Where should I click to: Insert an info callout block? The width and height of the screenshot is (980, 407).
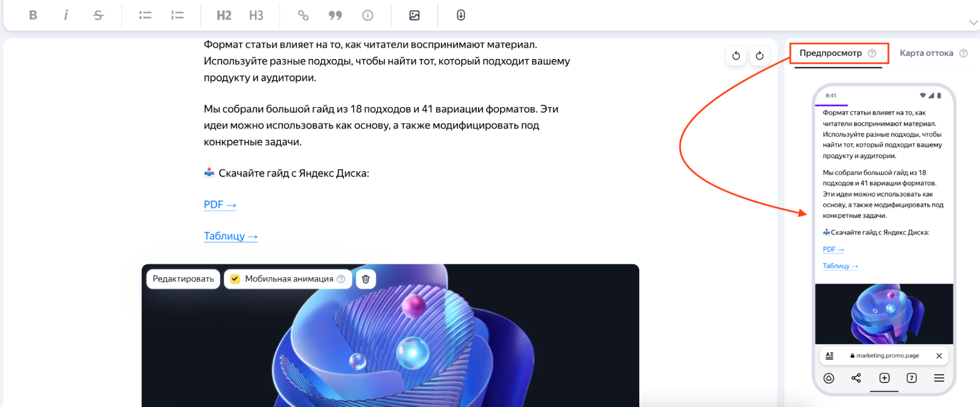(x=368, y=15)
